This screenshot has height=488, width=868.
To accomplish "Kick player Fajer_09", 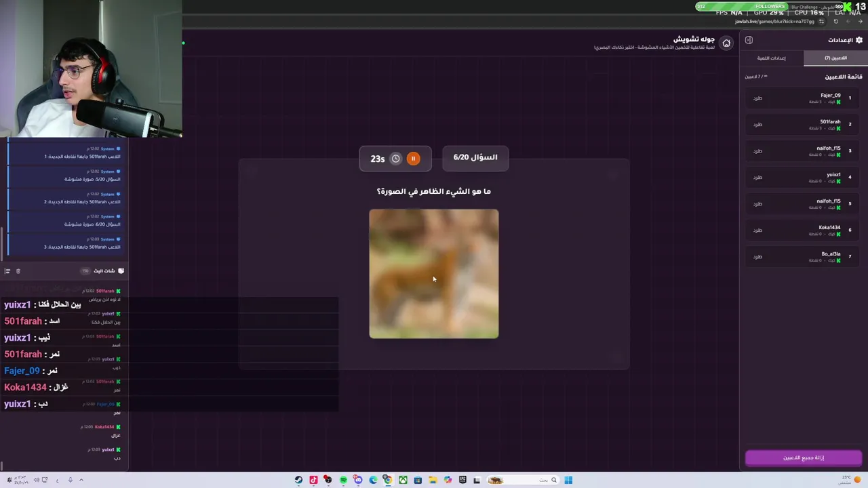I will click(757, 98).
